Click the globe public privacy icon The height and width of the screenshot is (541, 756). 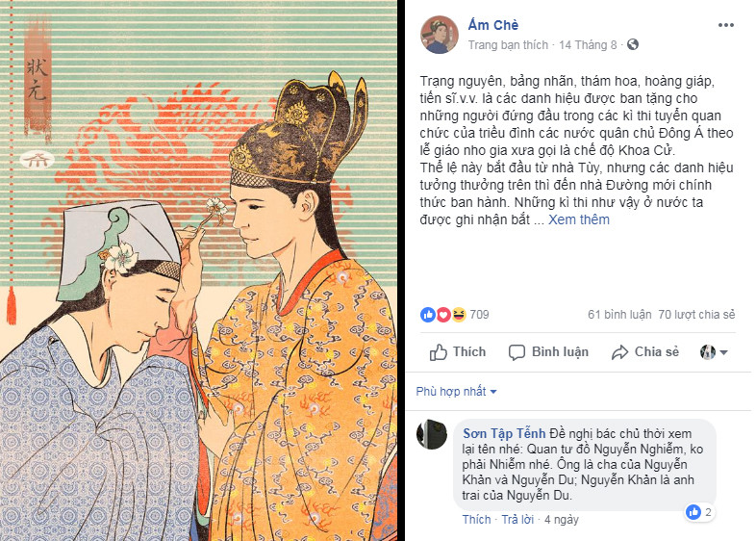click(x=633, y=44)
